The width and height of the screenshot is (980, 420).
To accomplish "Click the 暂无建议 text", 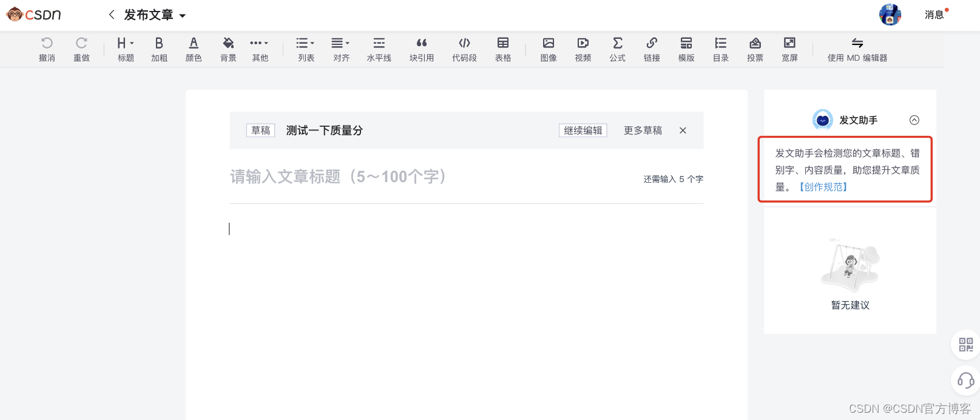I will 850,305.
